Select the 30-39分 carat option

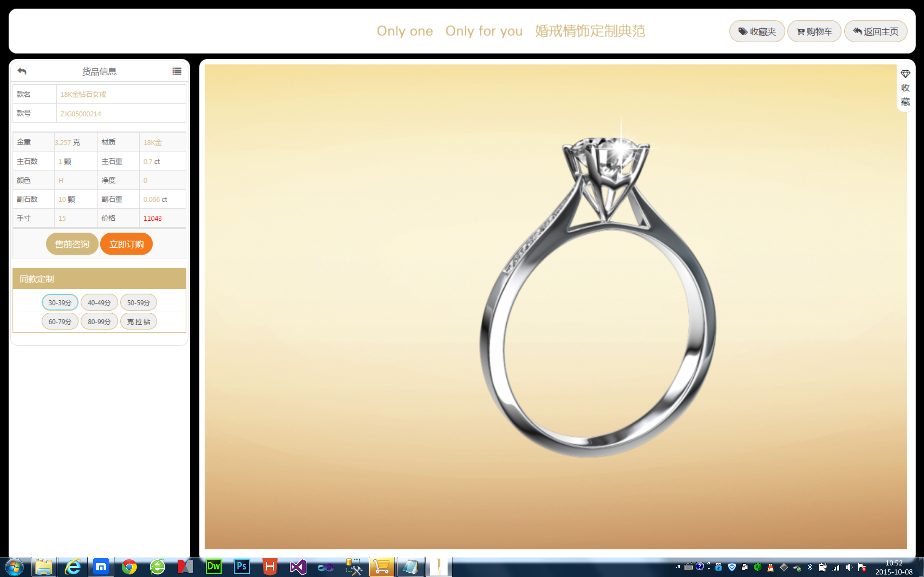point(60,302)
